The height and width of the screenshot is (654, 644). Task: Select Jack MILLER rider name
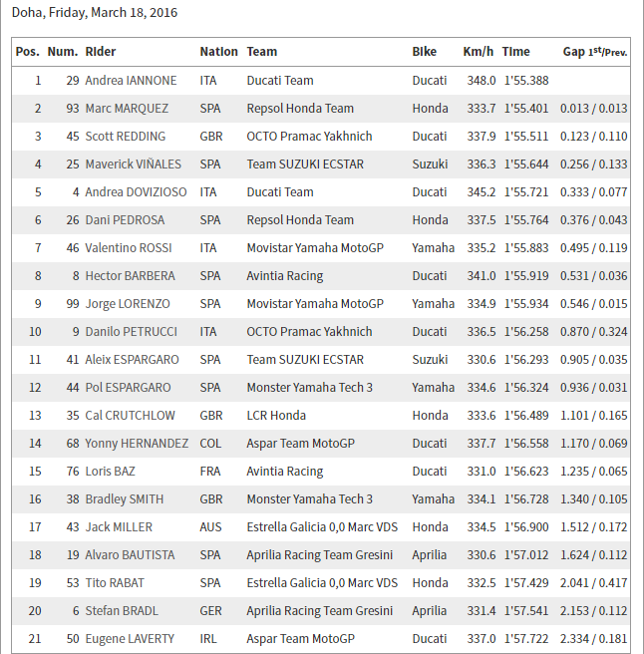(119, 527)
